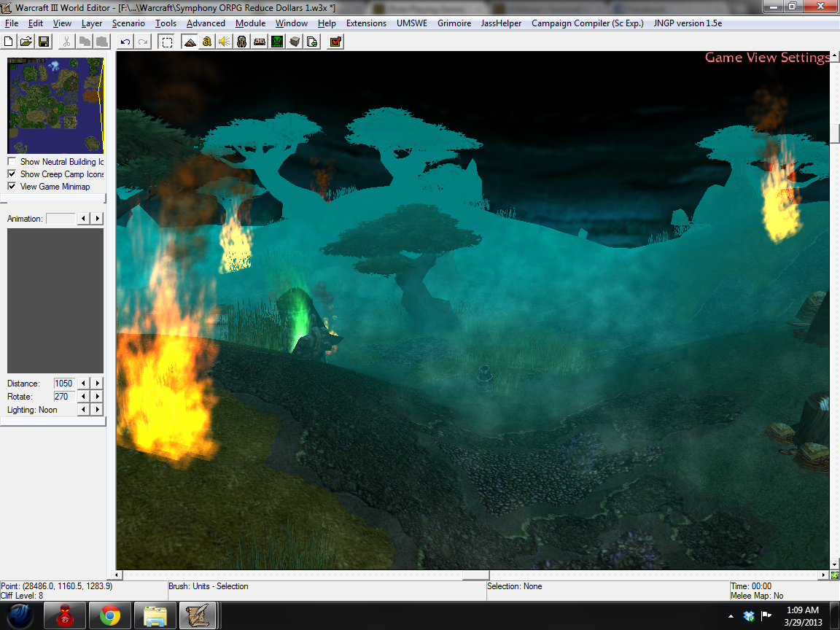Switch Lighting to previous setting arrow

84,409
